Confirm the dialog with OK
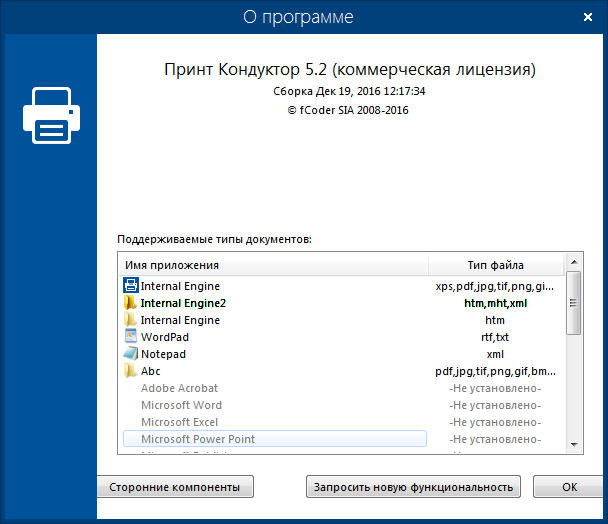The height and width of the screenshot is (524, 608). (569, 487)
